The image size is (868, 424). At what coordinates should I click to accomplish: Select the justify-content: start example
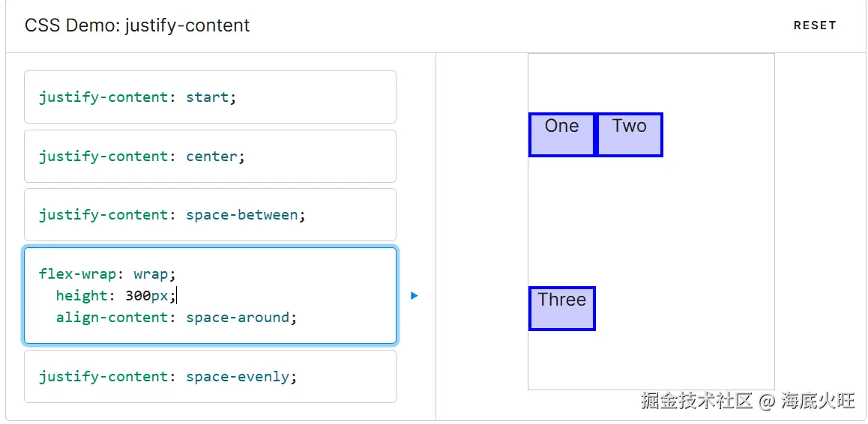[210, 97]
